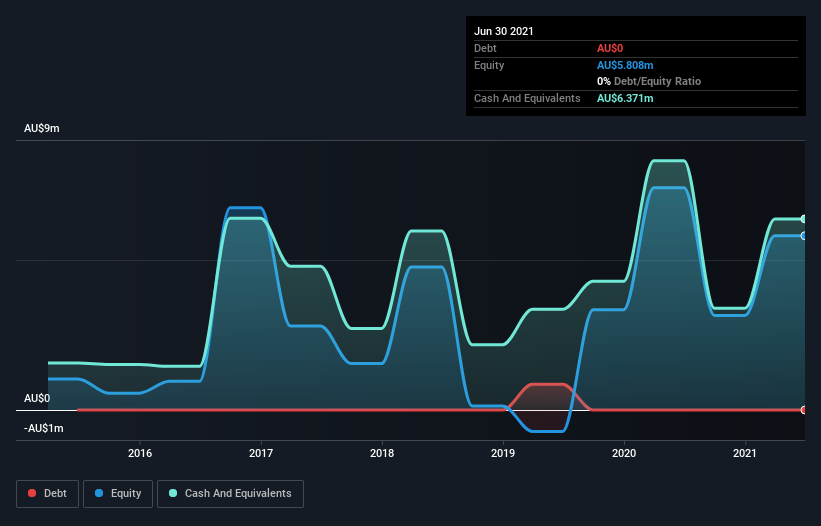This screenshot has height=526, width=821.
Task: Toggle the Equity series legend button
Action: [118, 494]
